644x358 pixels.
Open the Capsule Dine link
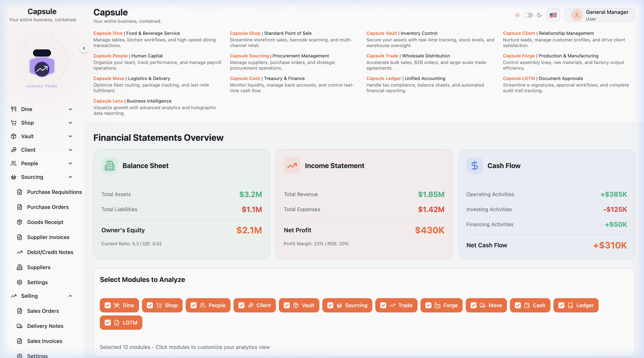click(108, 33)
